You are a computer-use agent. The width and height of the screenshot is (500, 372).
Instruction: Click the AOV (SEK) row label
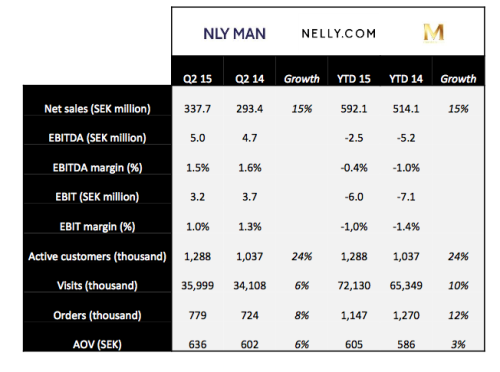tap(97, 344)
